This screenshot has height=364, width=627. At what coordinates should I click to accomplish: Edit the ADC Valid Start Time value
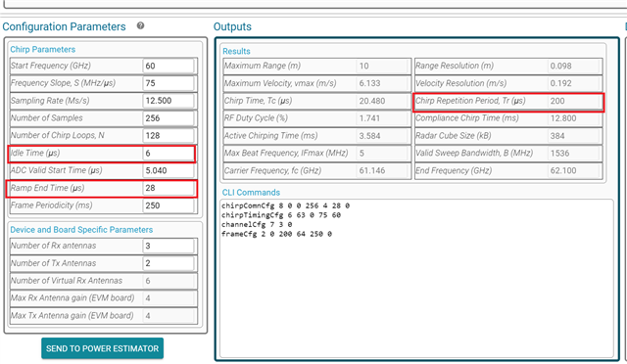(169, 170)
